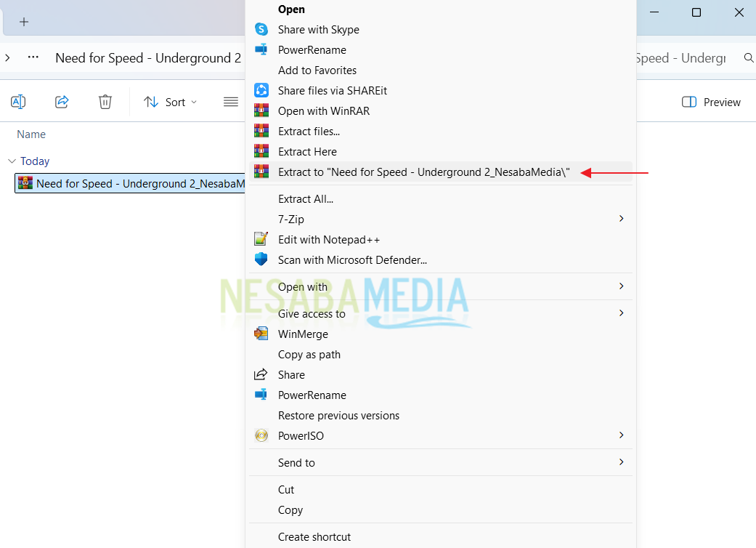This screenshot has height=548, width=756.
Task: Choose Extract All...
Action: [441, 198]
